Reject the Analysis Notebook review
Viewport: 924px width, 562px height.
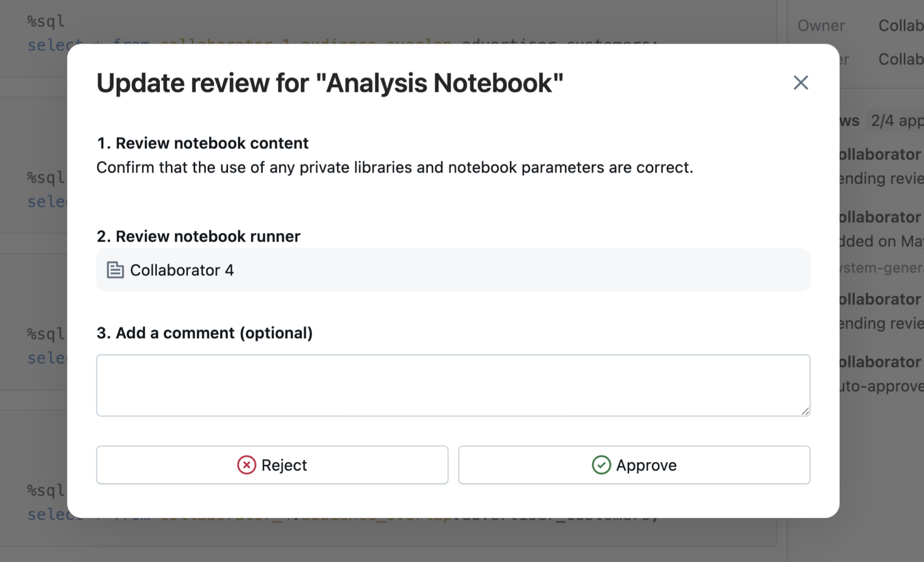click(x=272, y=465)
